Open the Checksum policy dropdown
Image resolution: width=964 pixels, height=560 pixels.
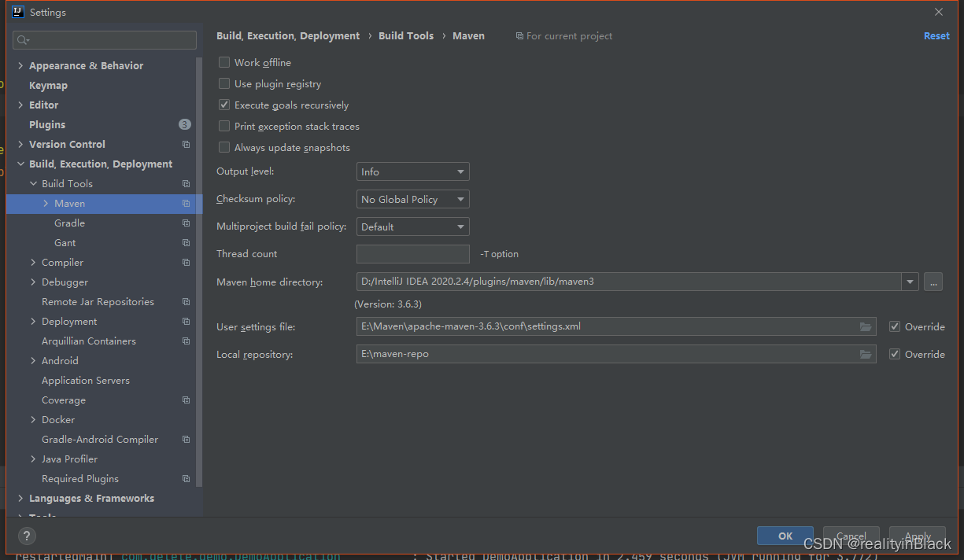413,199
